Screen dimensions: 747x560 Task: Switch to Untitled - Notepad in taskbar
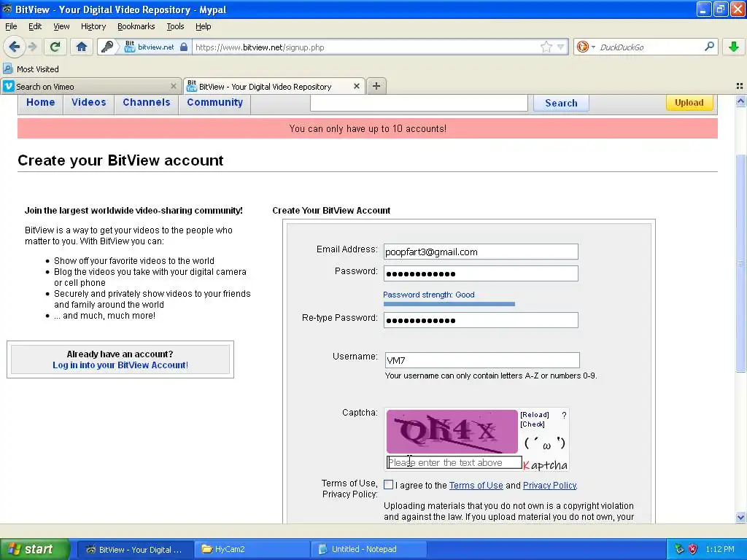point(369,549)
